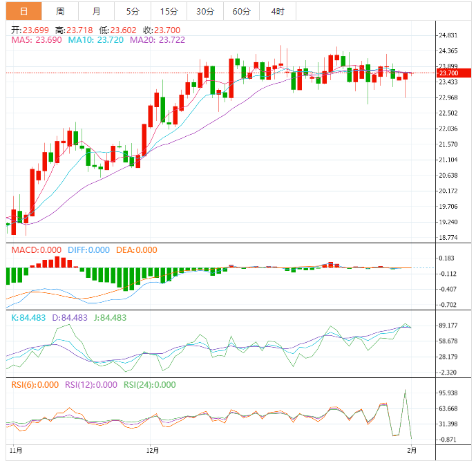Click the 22.968 price axis value
476x461 pixels.
448,97
